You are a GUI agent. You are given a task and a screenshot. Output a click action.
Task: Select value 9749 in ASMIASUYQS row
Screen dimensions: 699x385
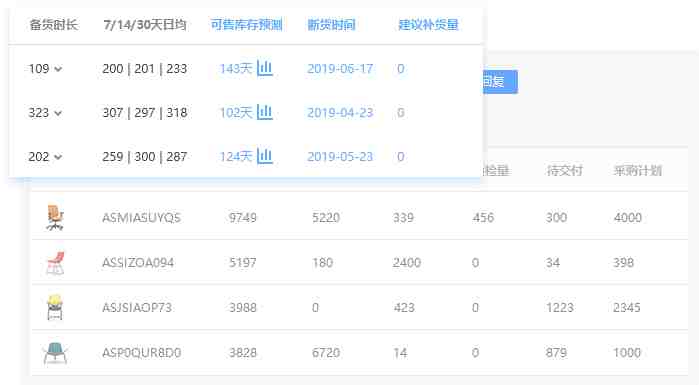click(243, 217)
